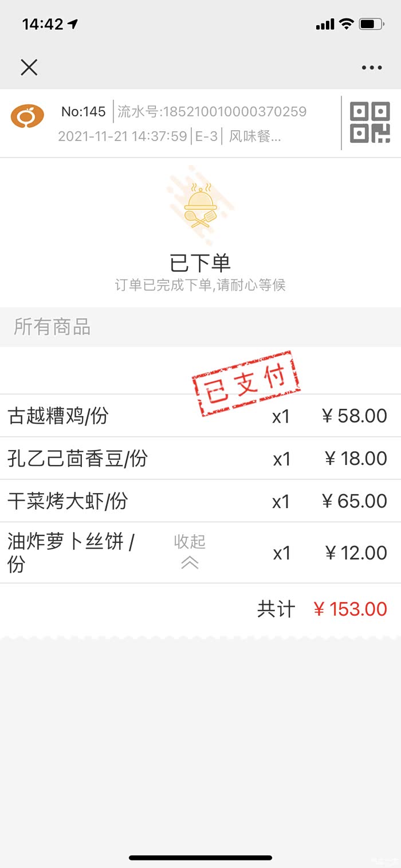
Task: Tap the QR code icon
Action: click(370, 123)
